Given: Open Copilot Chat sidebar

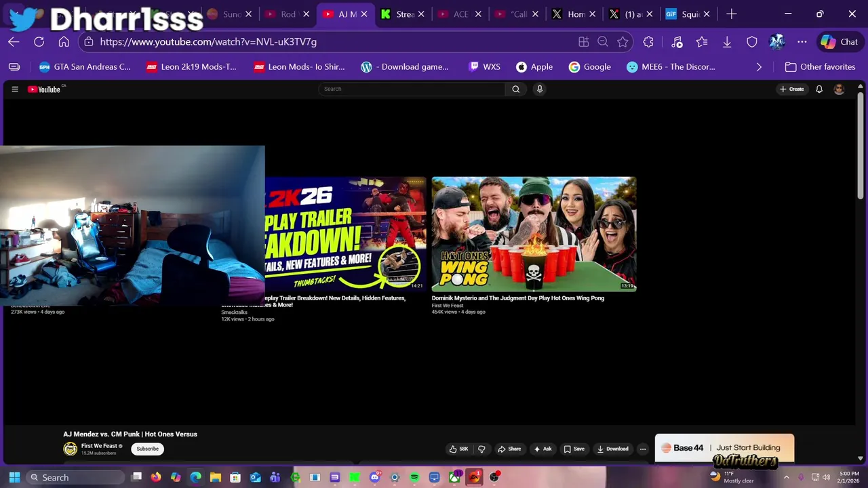Looking at the screenshot, I should [x=840, y=41].
